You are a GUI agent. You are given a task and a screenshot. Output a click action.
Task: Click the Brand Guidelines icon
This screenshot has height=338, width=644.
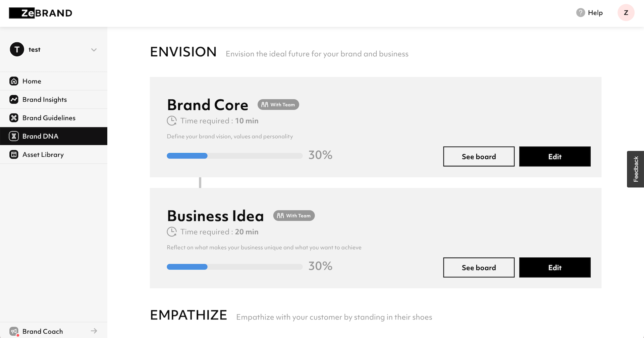pyautogui.click(x=14, y=118)
